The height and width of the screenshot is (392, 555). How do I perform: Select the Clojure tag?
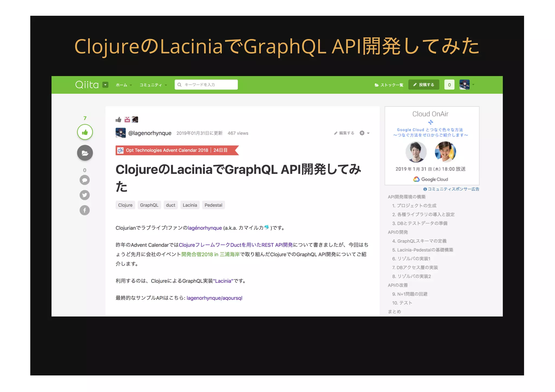coord(125,205)
